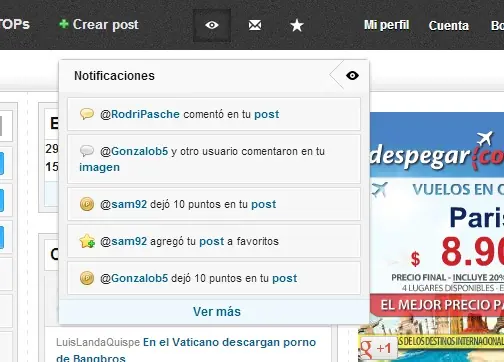Click comment bubble icon beside RodriPasche notification
The width and height of the screenshot is (504, 362).
87,114
